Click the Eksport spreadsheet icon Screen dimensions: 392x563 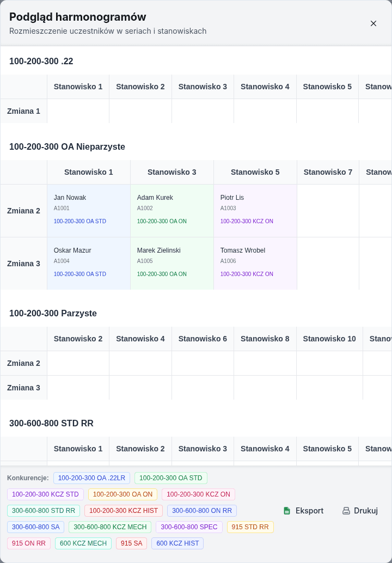pos(287,511)
